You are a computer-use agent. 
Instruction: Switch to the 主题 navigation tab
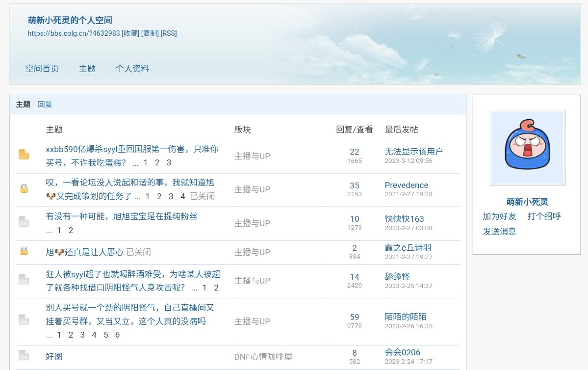pyautogui.click(x=87, y=69)
